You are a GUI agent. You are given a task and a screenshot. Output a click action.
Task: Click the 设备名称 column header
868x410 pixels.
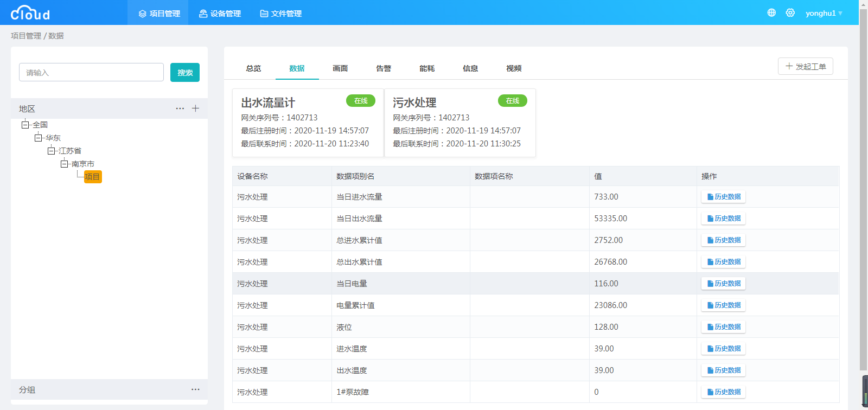pos(282,176)
